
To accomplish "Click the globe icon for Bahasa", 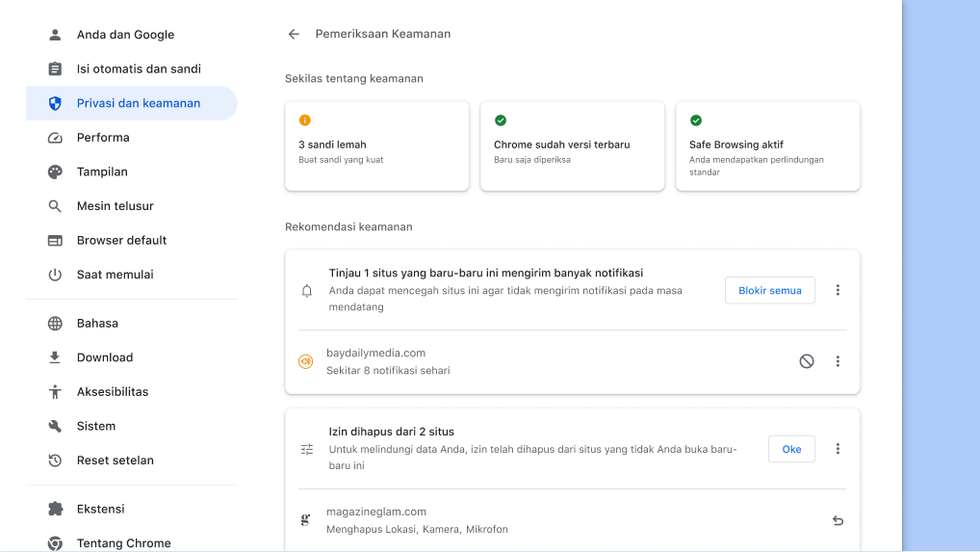I will point(55,323).
